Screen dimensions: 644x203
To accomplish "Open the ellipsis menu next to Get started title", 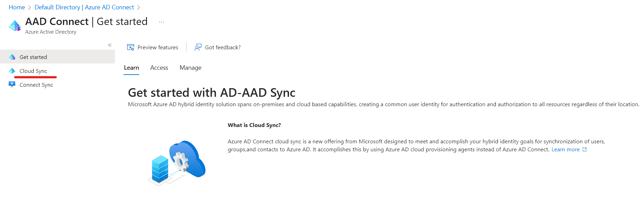I will pos(161,22).
